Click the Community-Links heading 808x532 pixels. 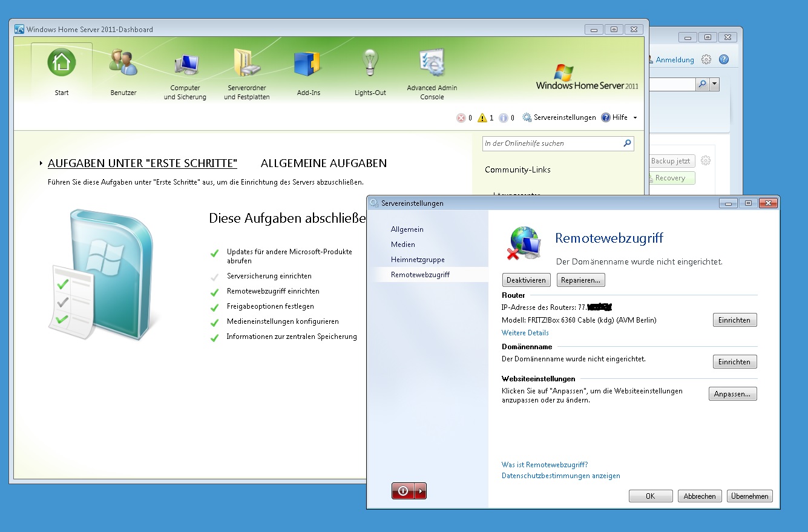[518, 169]
